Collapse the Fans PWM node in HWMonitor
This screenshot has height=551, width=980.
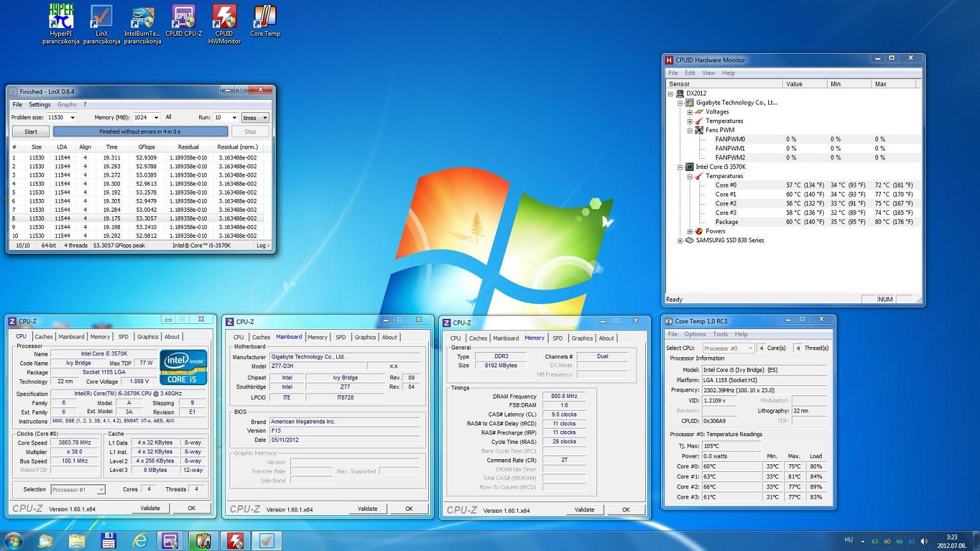click(689, 130)
